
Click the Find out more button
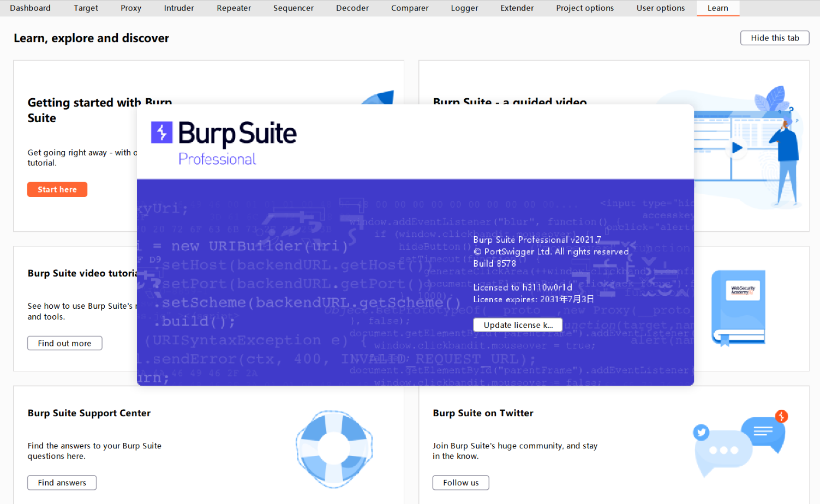64,343
